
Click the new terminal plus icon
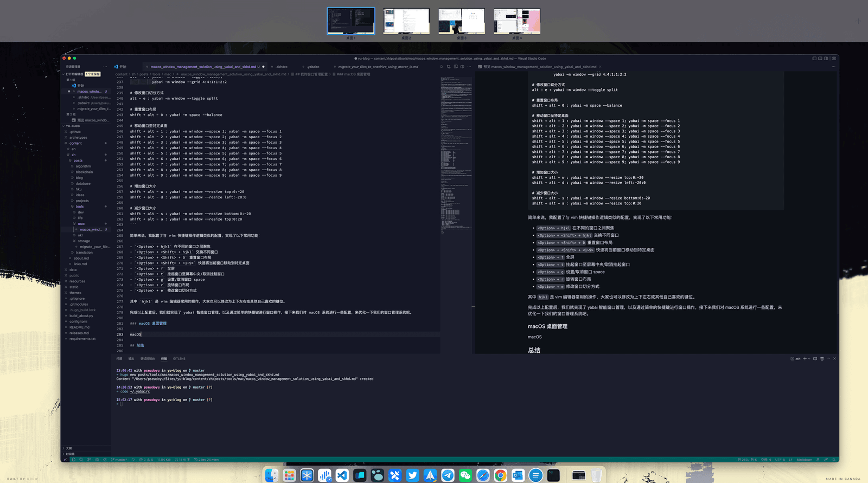point(805,358)
